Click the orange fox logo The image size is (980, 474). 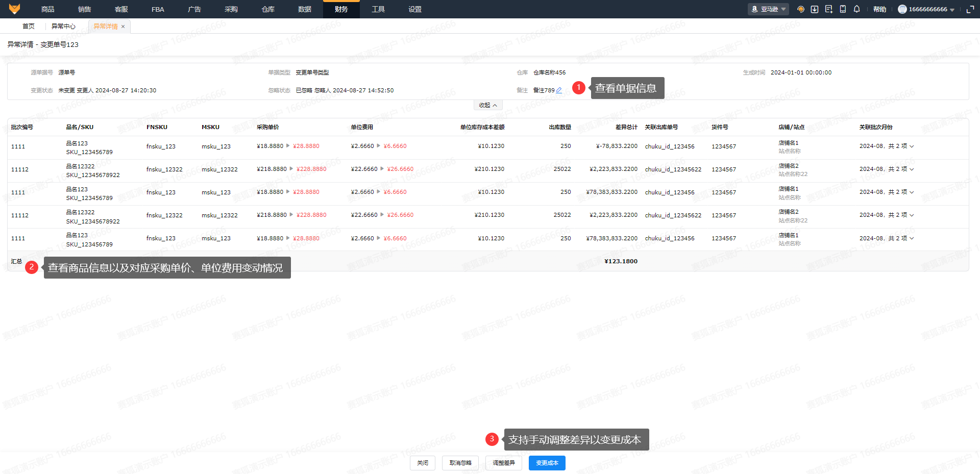coord(15,9)
